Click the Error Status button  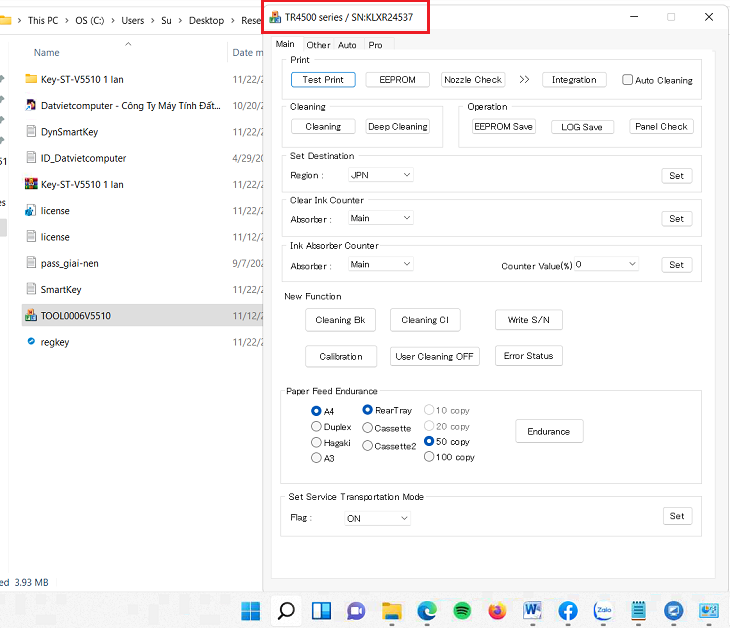[528, 356]
